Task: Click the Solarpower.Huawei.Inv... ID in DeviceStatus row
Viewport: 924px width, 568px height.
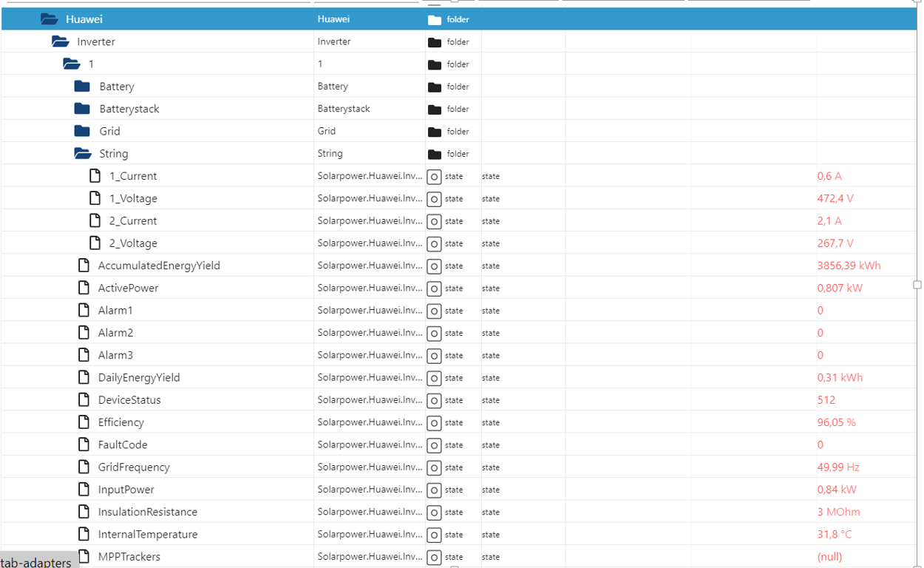Action: coord(370,399)
